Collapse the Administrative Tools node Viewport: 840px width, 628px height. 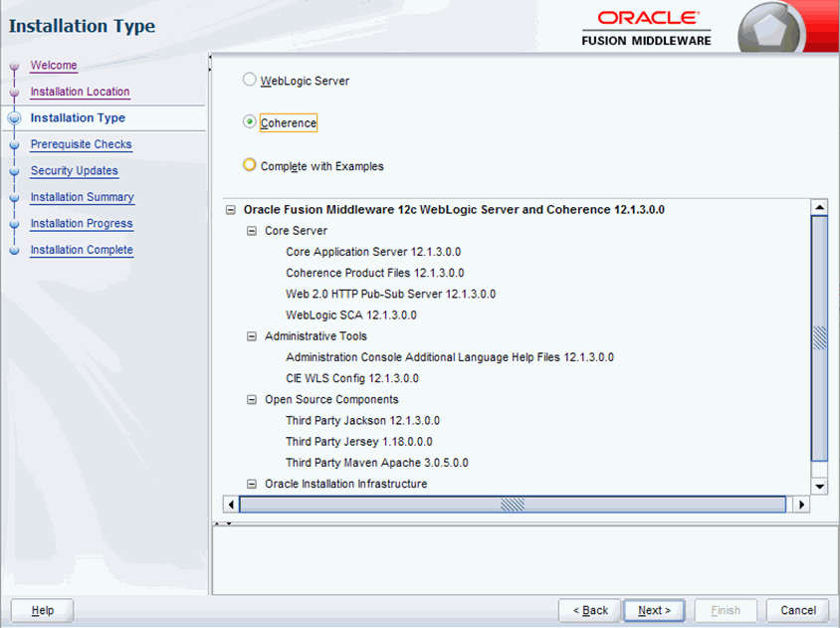(x=252, y=336)
